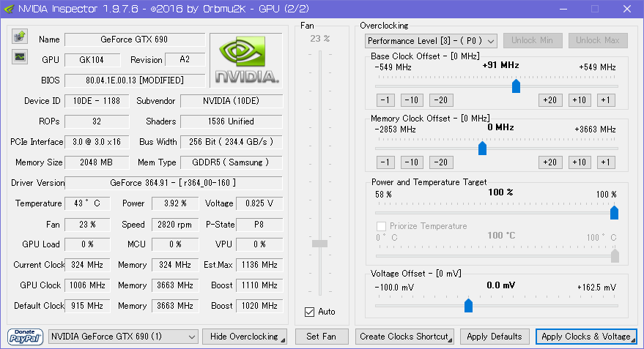This screenshot has width=644, height=349.
Task: Click the BIOS version field
Action: 135,80
